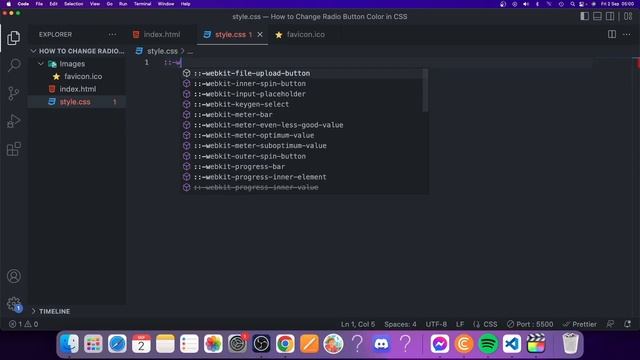Viewport: 640px width, 360px height.
Task: Open the Explorer view in activity bar
Action: point(13,38)
